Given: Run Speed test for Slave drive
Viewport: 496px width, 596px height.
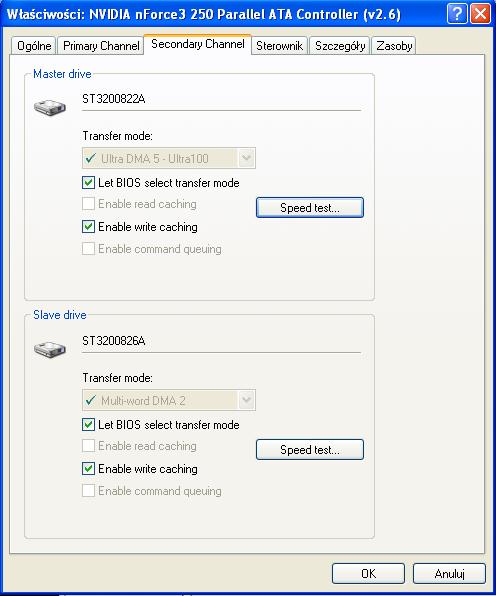Looking at the screenshot, I should [x=310, y=450].
